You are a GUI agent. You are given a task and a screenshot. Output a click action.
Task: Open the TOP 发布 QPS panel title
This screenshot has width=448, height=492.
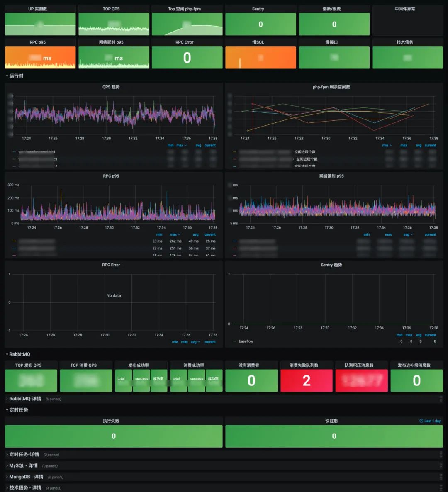29,365
